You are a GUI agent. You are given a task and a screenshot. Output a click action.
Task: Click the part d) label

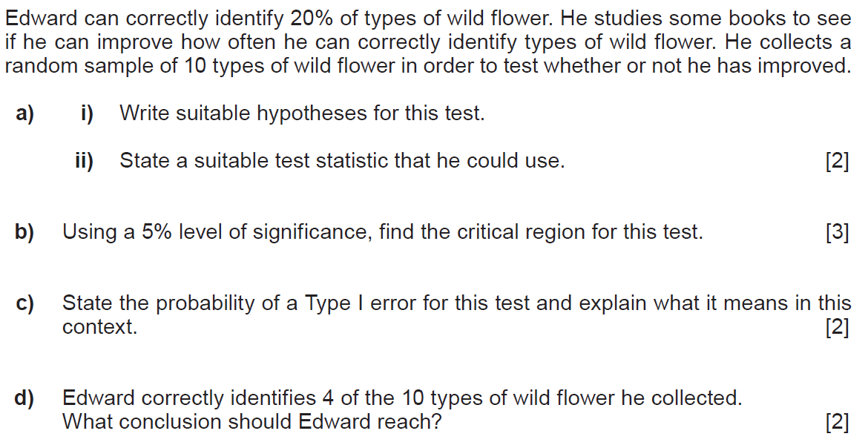(x=24, y=398)
